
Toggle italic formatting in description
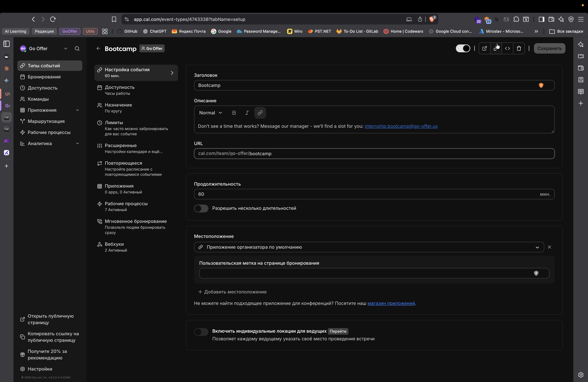pyautogui.click(x=247, y=113)
